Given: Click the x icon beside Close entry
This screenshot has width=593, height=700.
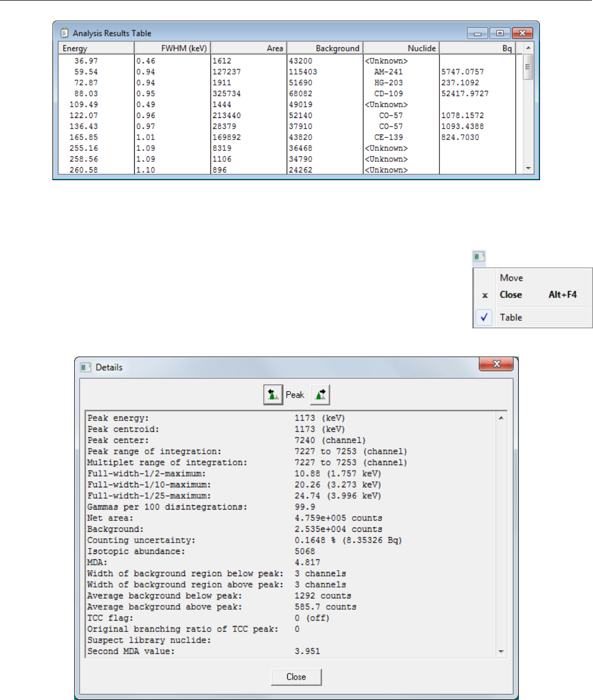Looking at the screenshot, I should (x=485, y=295).
